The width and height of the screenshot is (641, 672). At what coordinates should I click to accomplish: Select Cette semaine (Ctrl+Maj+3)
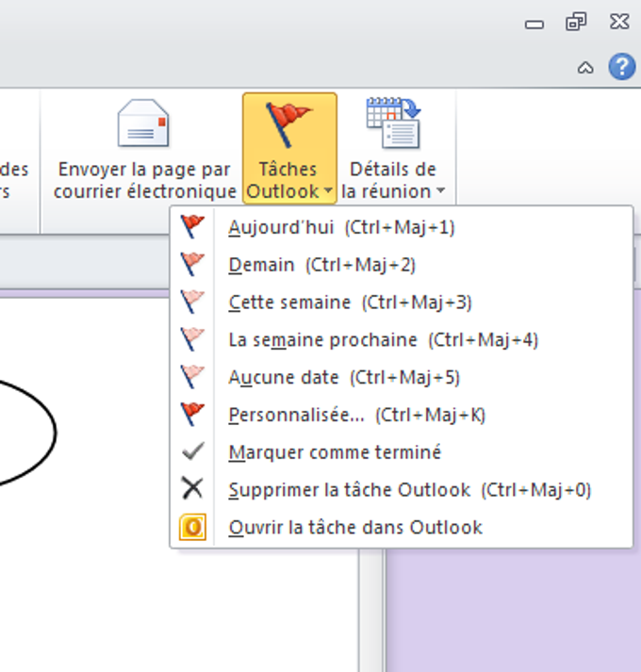402,303
